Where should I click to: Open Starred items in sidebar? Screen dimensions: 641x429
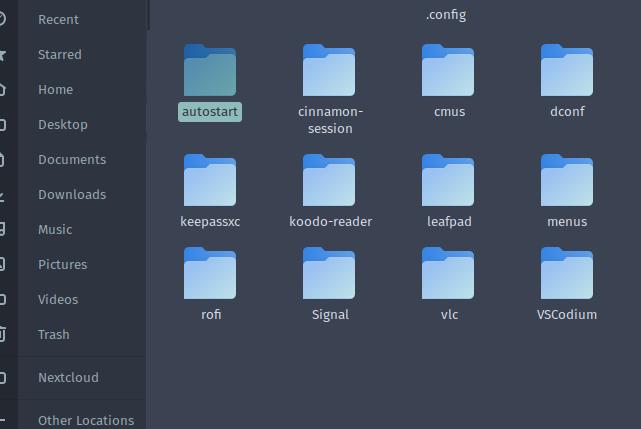point(60,54)
